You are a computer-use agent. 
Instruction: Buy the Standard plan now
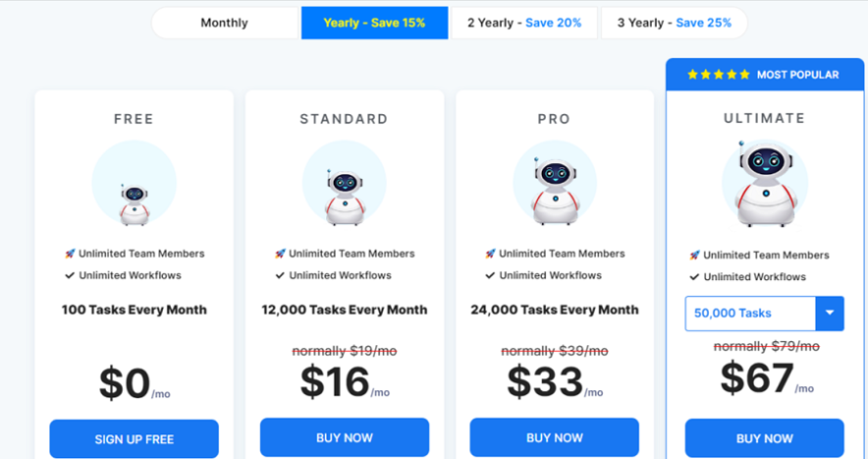pos(345,437)
